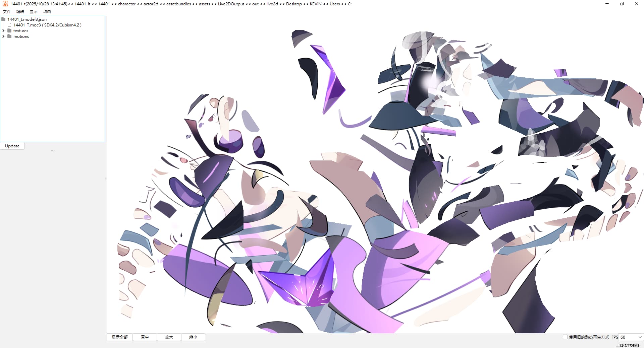Restore down the window
This screenshot has width=644, height=348.
(x=622, y=4)
